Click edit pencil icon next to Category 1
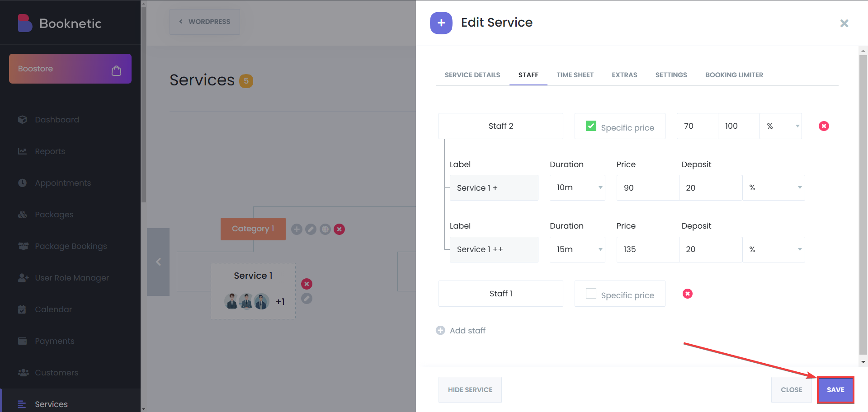868x412 pixels. 311,229
